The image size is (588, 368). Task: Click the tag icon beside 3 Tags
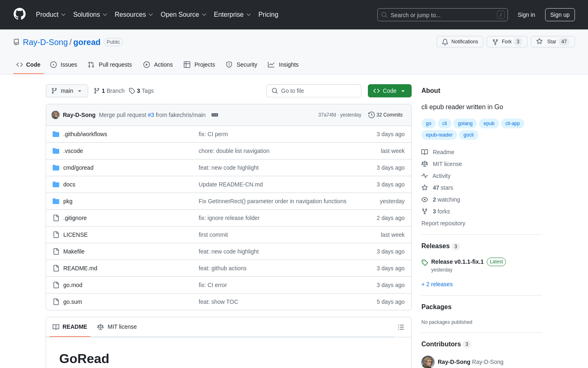132,91
